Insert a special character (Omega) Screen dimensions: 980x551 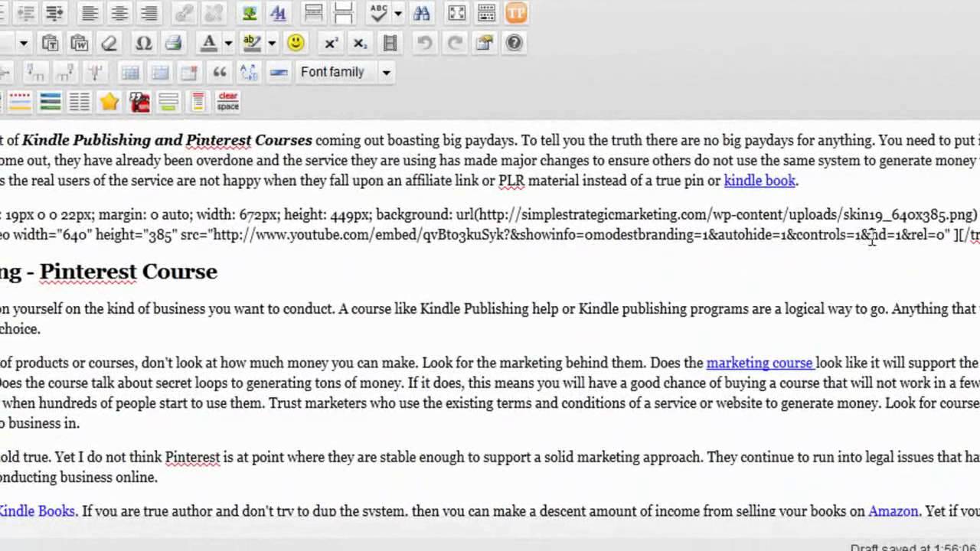point(143,43)
